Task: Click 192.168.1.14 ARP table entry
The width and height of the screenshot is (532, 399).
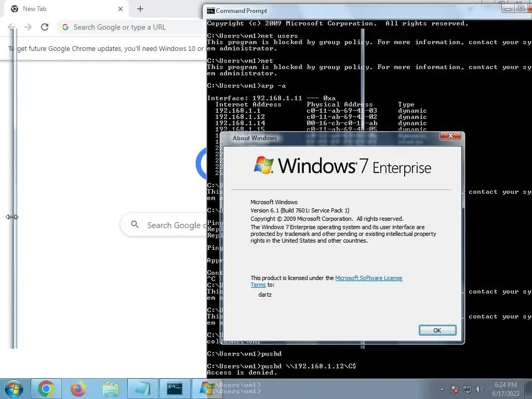Action: pos(321,123)
